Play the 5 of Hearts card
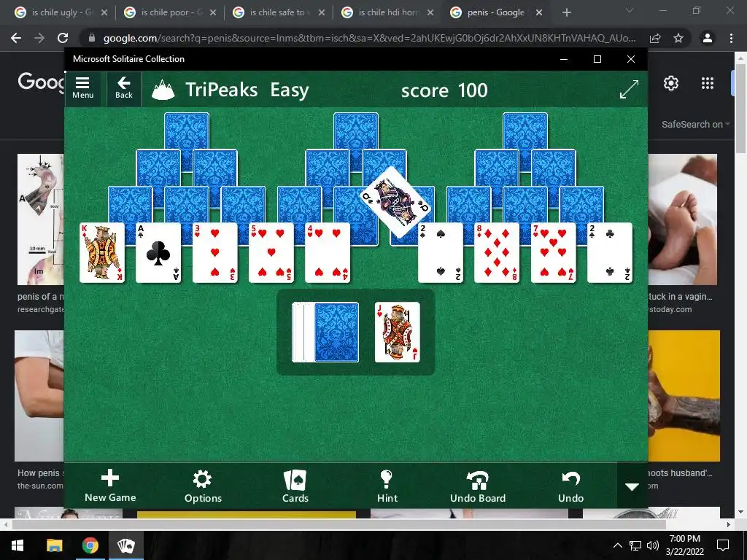The width and height of the screenshot is (747, 560). tap(271, 253)
